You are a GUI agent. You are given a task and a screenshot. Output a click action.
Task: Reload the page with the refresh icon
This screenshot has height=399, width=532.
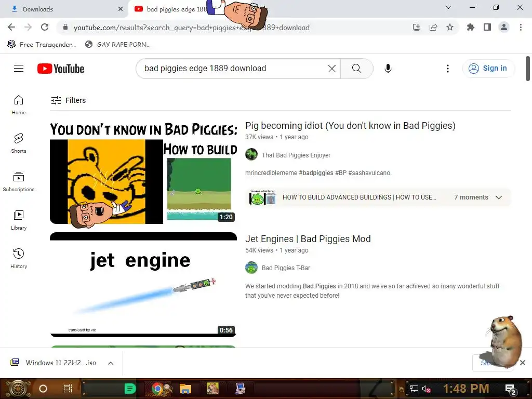tap(45, 27)
